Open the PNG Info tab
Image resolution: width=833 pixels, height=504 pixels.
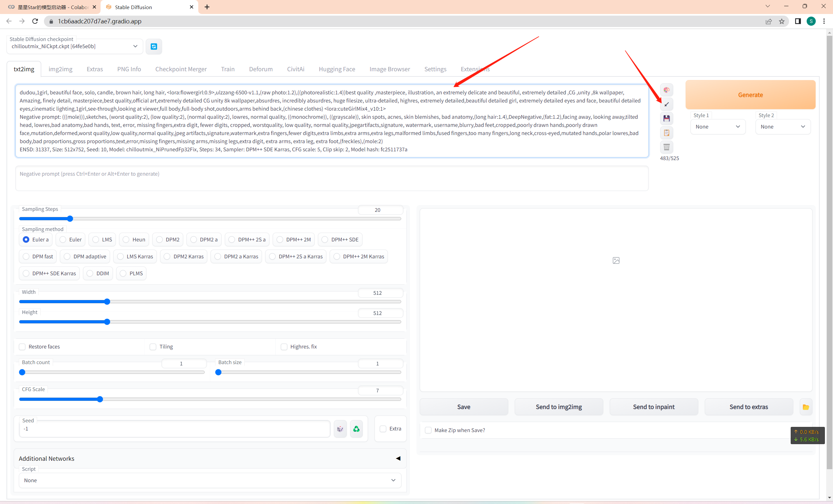(x=129, y=69)
